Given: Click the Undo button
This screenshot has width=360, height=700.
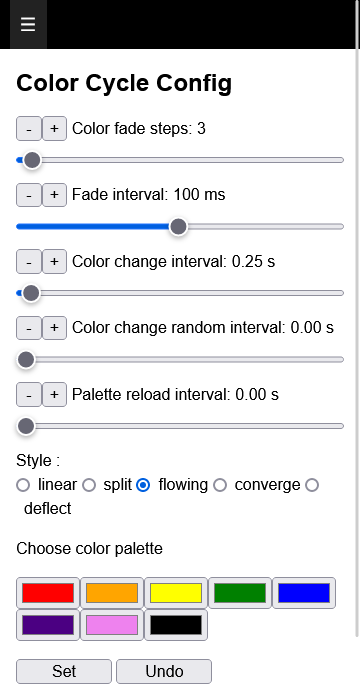Looking at the screenshot, I should 164,671.
